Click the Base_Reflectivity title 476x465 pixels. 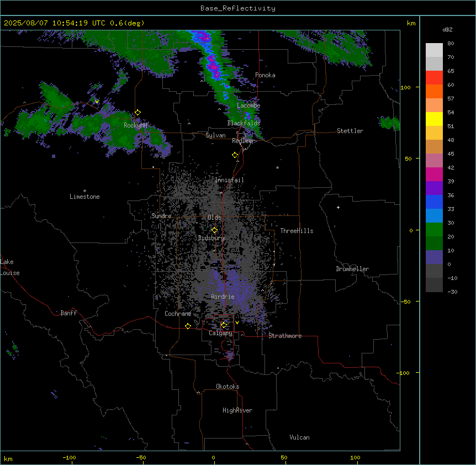[238, 8]
